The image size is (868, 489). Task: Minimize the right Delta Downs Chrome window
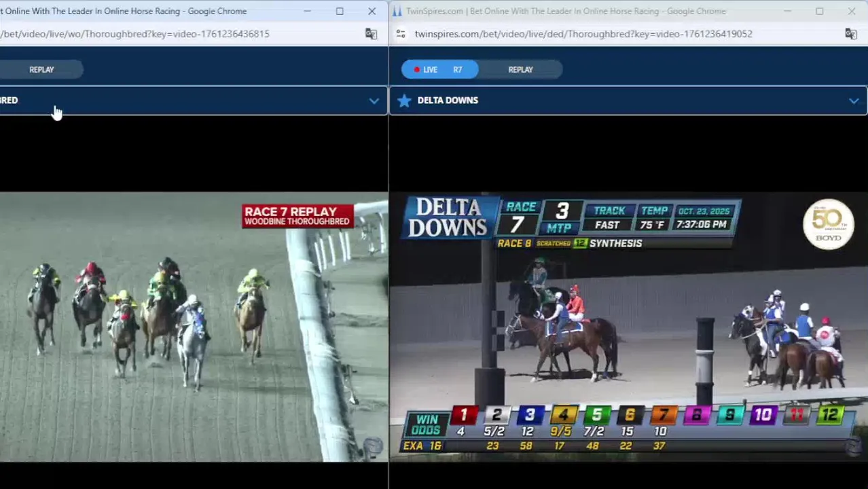(787, 11)
